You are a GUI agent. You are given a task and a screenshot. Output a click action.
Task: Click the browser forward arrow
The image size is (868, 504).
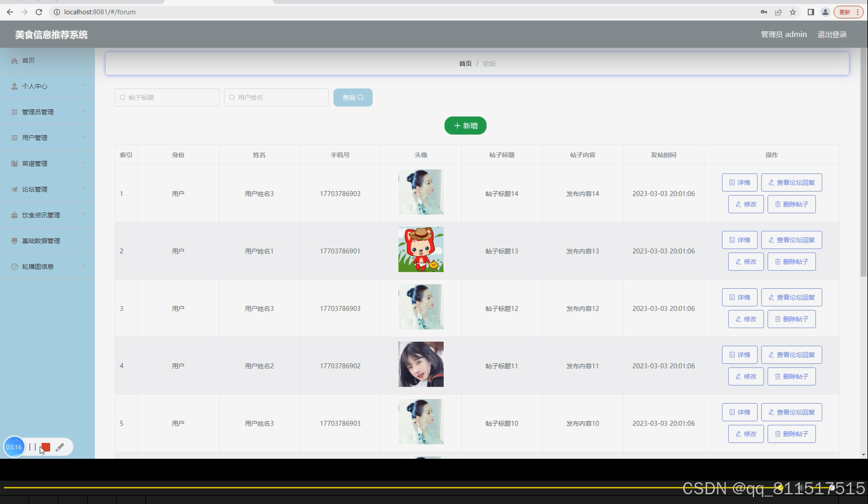[24, 12]
